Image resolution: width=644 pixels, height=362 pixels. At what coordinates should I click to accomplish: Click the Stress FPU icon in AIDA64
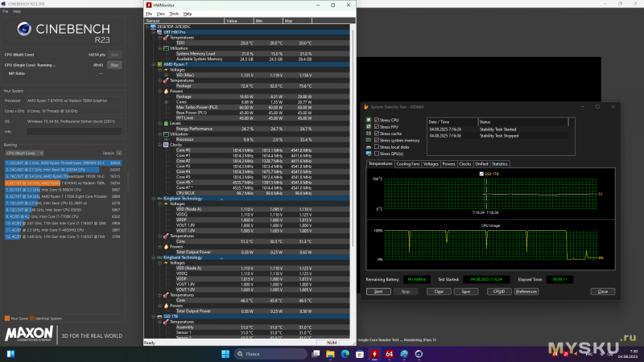point(369,127)
